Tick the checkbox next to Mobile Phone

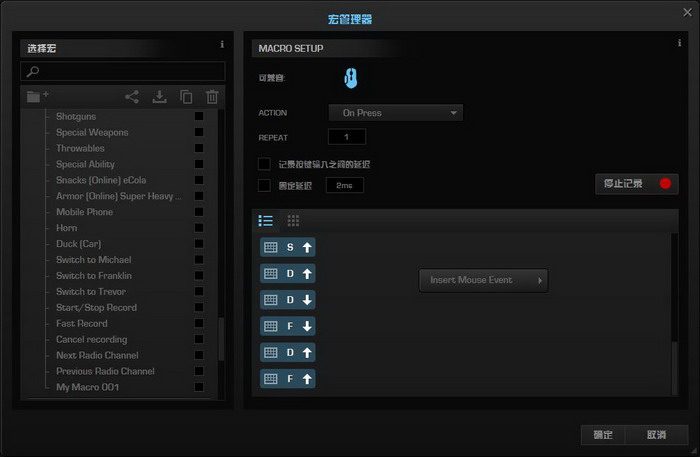coord(199,212)
